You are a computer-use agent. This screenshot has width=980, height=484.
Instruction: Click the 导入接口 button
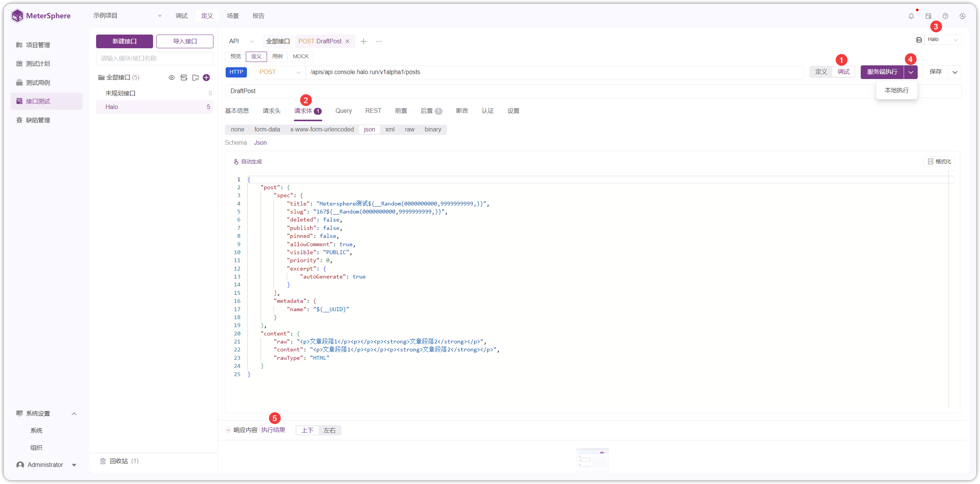pos(185,41)
